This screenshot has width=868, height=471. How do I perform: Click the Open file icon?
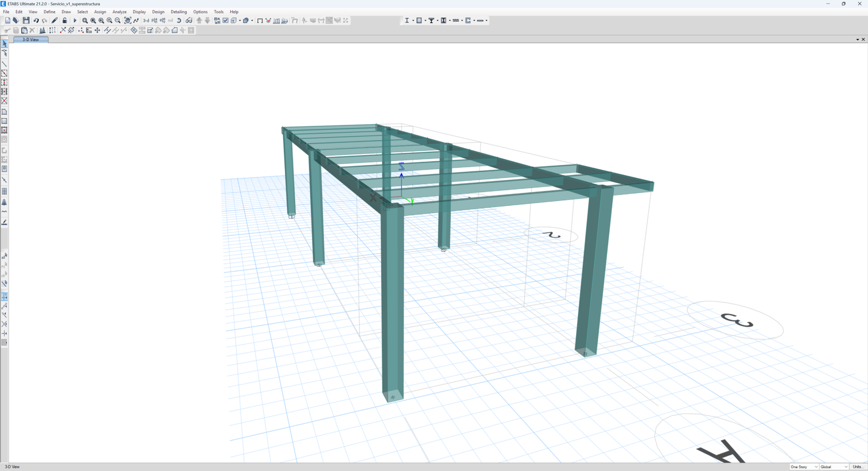tap(16, 21)
